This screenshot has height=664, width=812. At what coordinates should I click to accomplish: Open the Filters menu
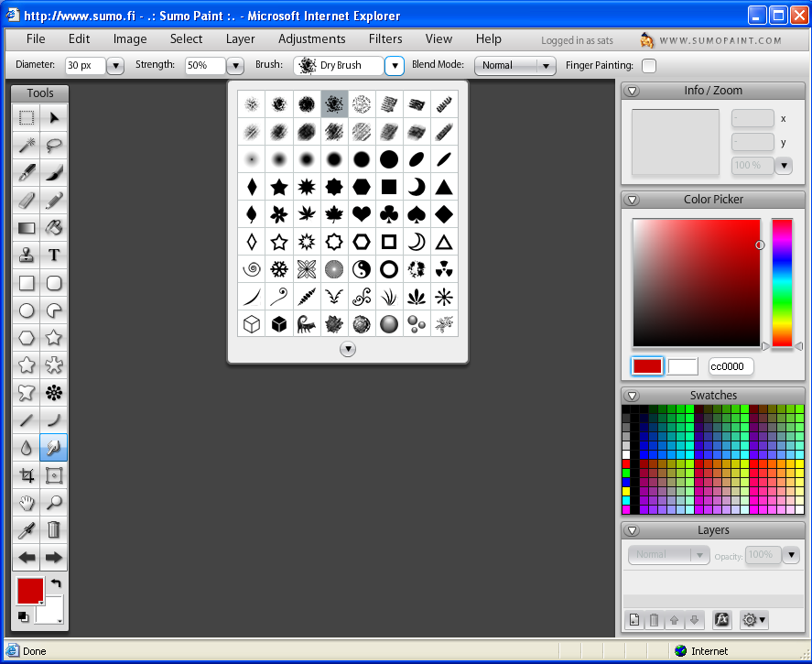(x=385, y=39)
